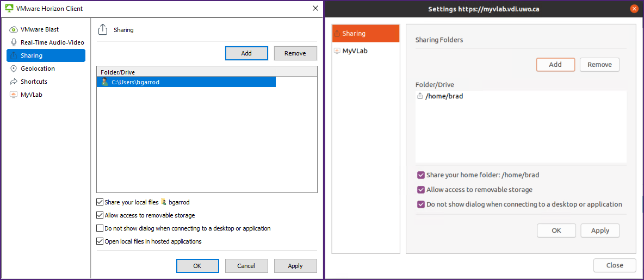
Task: Select MyVLab in the Windows client sidebar
Action: pos(46,95)
